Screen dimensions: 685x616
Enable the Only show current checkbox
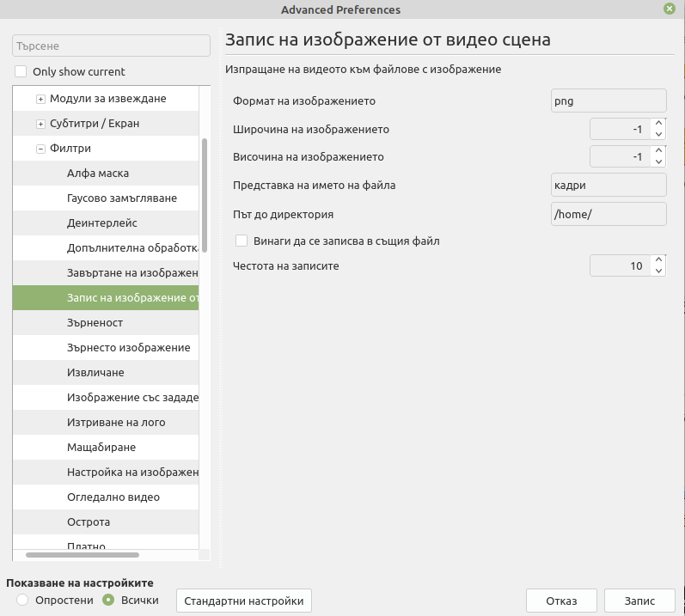(21, 71)
